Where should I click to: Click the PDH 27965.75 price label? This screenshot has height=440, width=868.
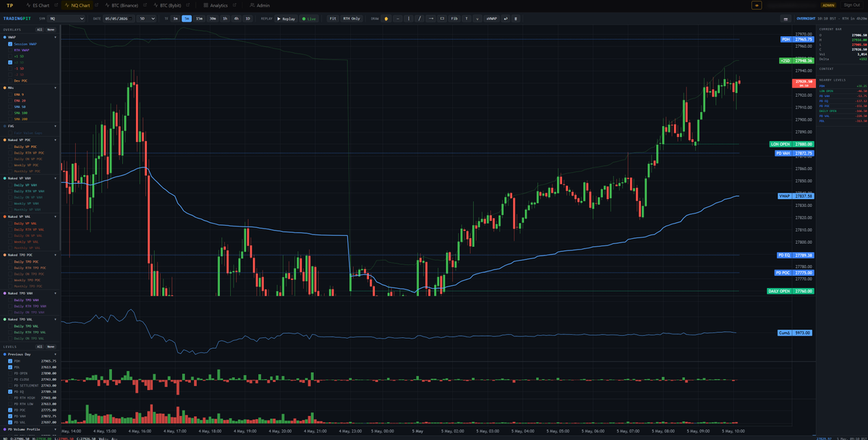click(797, 39)
